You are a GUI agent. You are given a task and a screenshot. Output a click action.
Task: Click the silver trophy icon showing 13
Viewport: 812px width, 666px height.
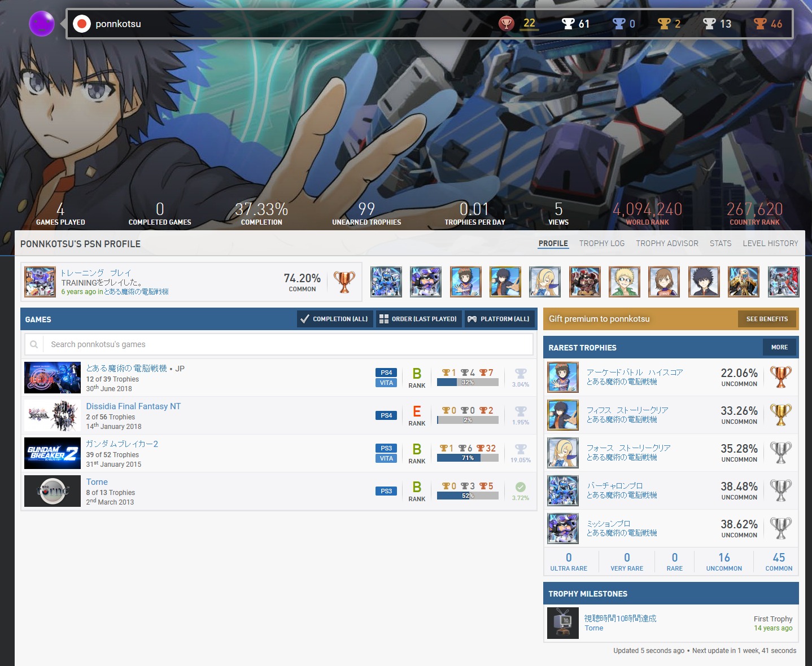click(x=709, y=24)
